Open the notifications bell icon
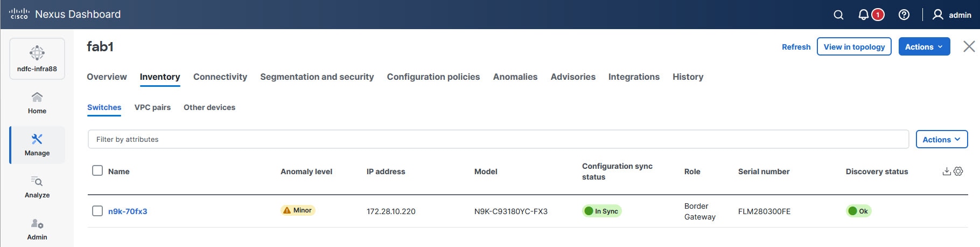This screenshot has width=980, height=247. tap(864, 15)
